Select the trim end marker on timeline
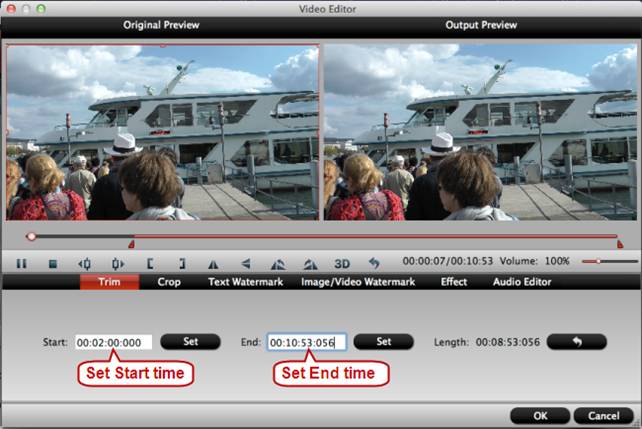 tap(620, 244)
